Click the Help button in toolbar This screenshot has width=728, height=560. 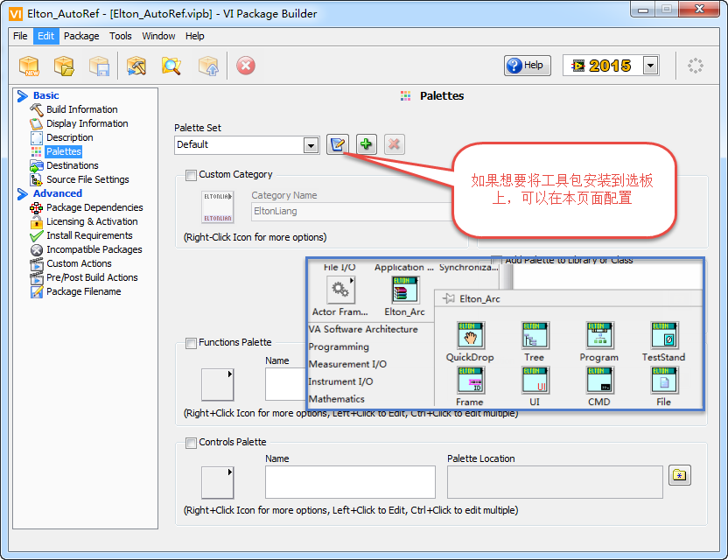(x=527, y=66)
